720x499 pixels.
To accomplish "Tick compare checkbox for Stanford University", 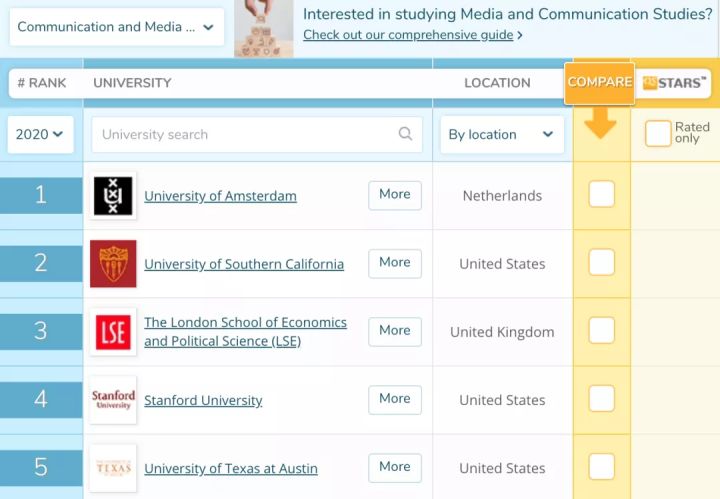I will coord(602,398).
